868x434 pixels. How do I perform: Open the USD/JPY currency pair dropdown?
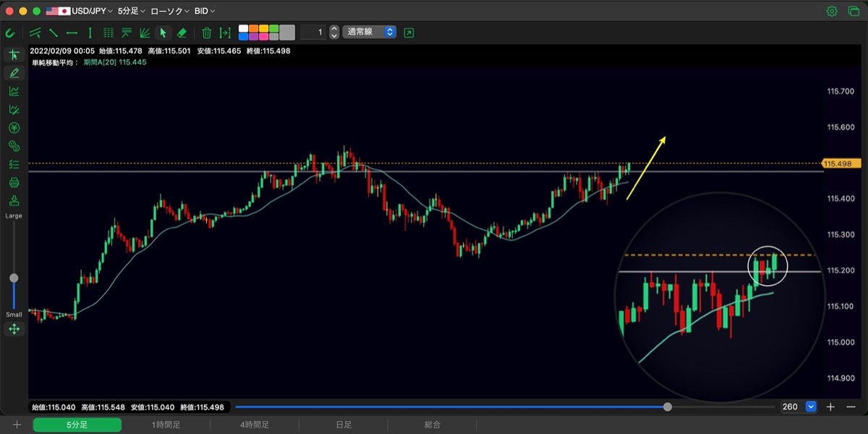coord(80,11)
